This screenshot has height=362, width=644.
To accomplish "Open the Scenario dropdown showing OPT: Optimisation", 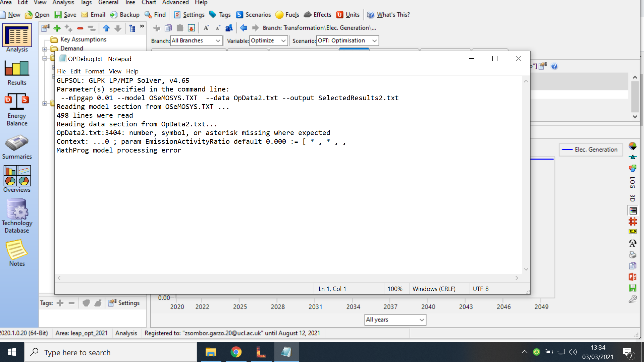I will click(347, 41).
